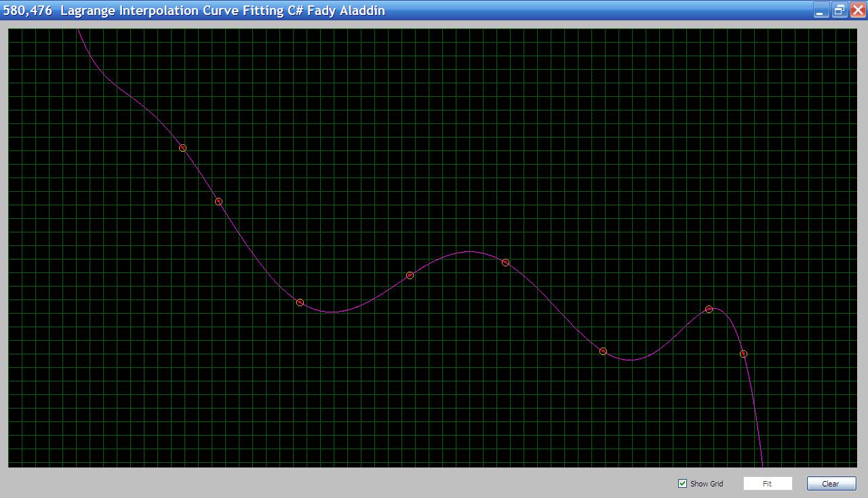
Task: Select the topmost control point on the curve
Action: [182, 148]
